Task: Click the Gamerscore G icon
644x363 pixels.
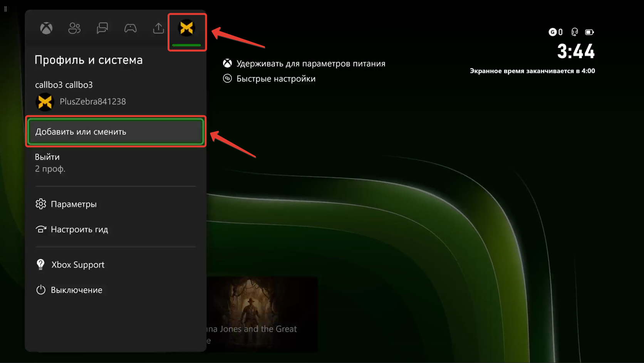Action: 552,32
